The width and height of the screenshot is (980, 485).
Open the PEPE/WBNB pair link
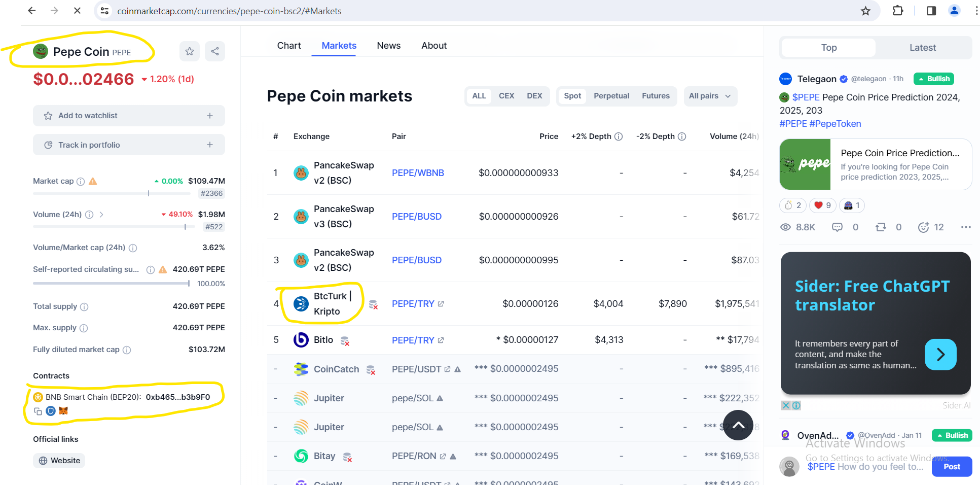(418, 173)
